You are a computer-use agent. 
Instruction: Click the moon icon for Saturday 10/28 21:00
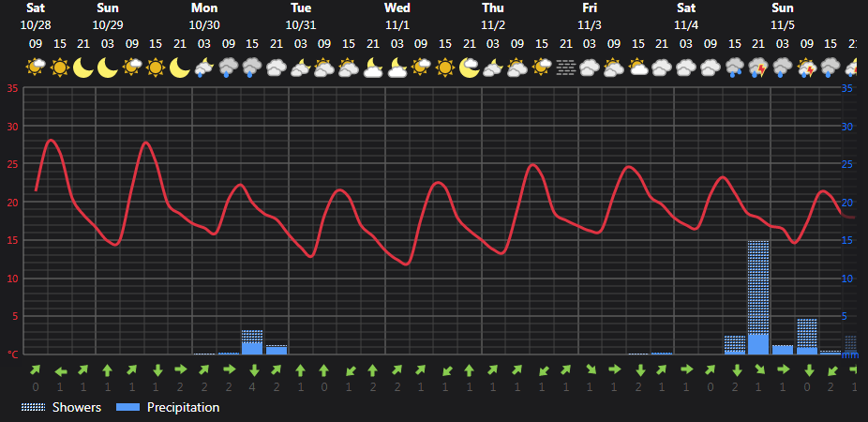pyautogui.click(x=83, y=68)
